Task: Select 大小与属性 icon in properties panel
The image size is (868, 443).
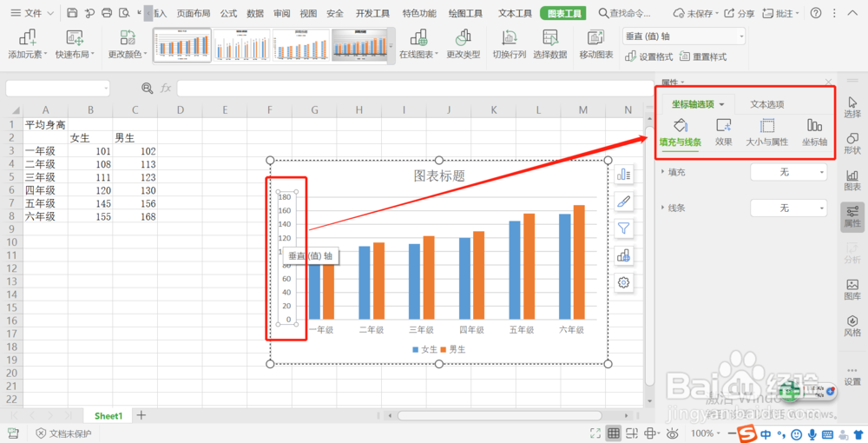Action: pyautogui.click(x=766, y=132)
